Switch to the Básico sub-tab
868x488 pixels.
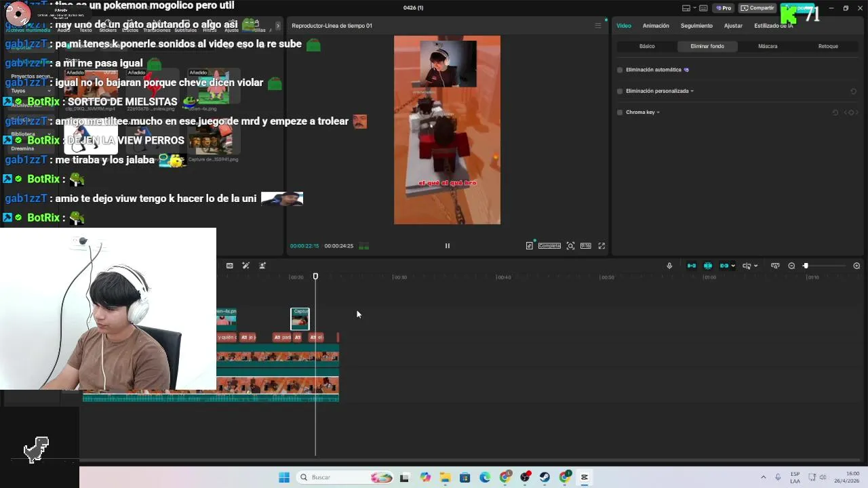pyautogui.click(x=647, y=46)
